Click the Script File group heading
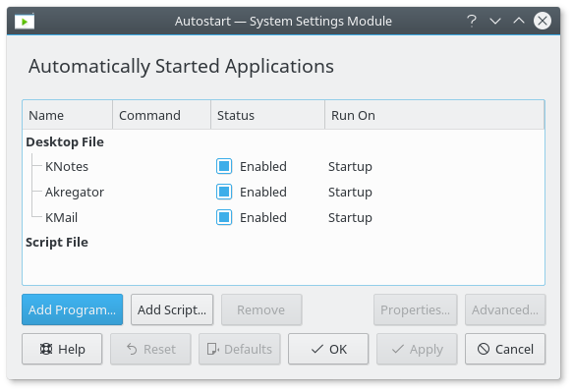Screen dimensions: 573x392 coord(57,243)
